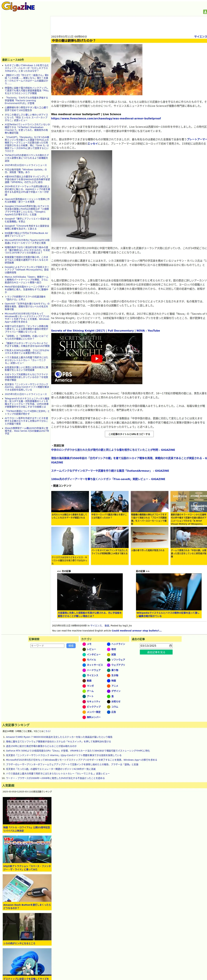Open the 生き物 category link
207x980 pixels.
115,675
